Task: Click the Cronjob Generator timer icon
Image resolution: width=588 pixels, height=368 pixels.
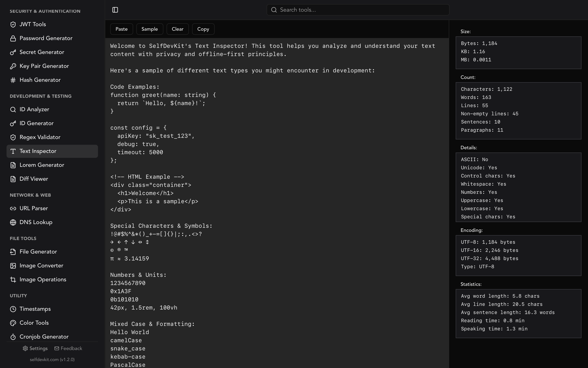Action: (x=13, y=337)
